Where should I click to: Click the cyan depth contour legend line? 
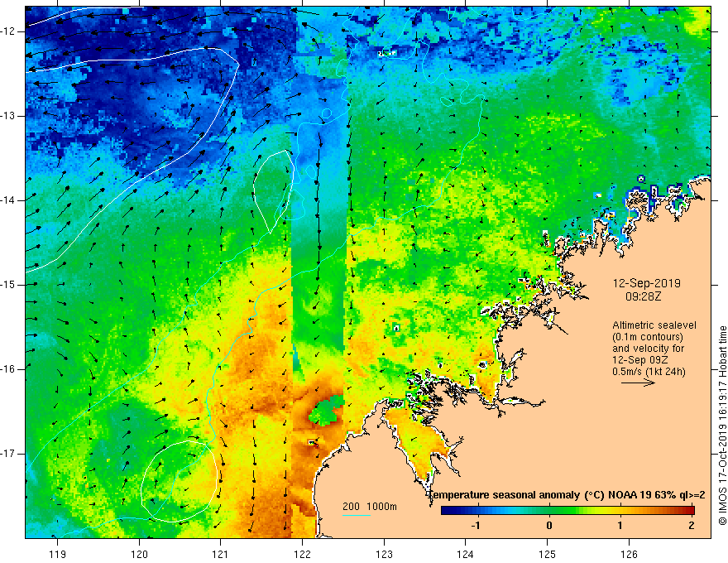point(357,515)
